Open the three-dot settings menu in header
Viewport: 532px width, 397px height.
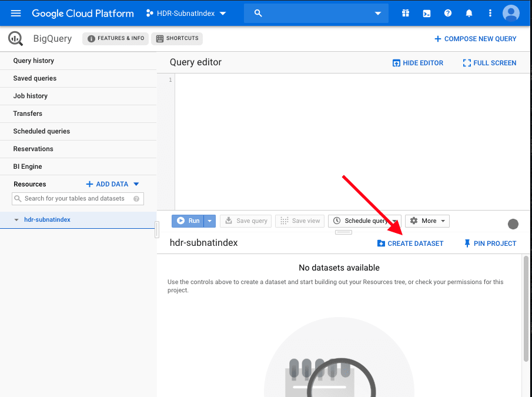490,13
